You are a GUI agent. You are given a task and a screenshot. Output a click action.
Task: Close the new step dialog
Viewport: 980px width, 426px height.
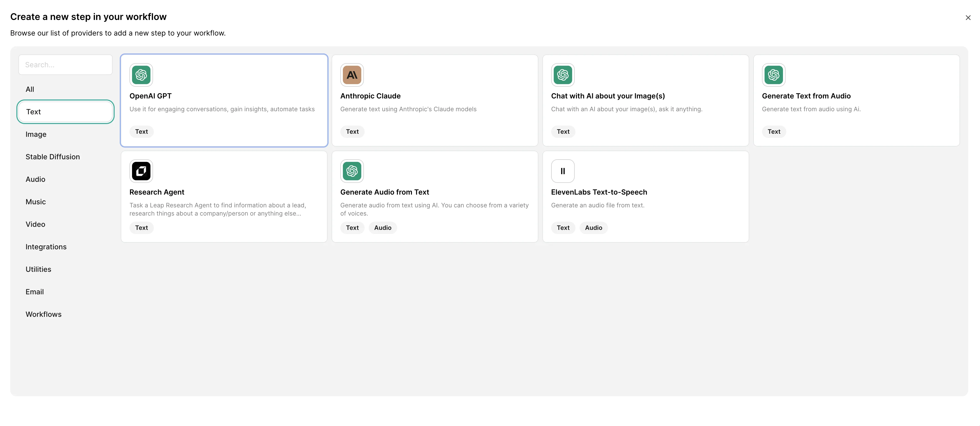(968, 18)
